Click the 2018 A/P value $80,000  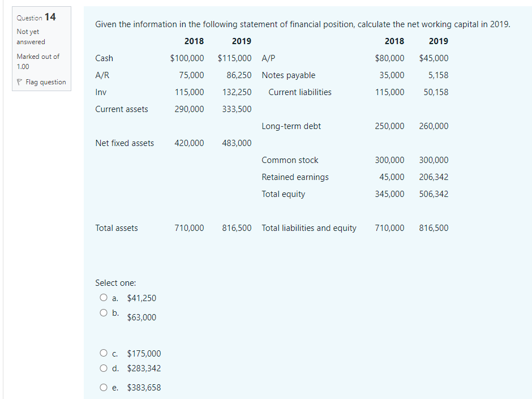(389, 58)
